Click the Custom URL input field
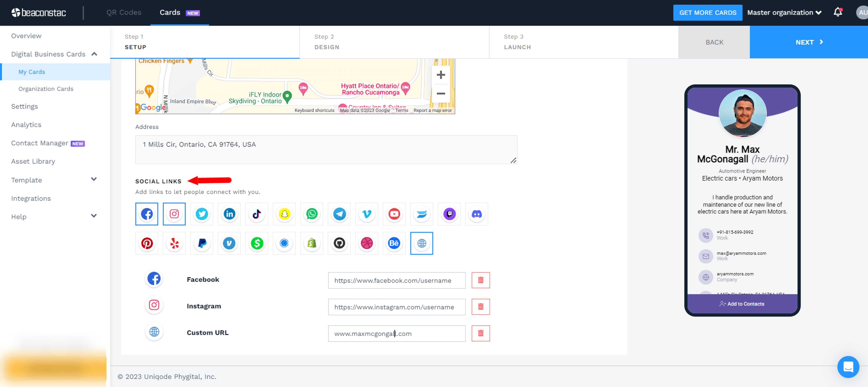This screenshot has width=868, height=387. click(x=397, y=333)
